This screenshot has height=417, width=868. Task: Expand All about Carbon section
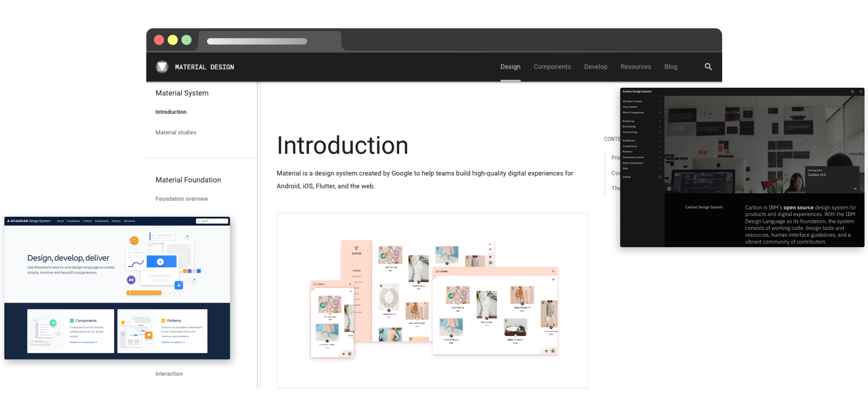coord(642,101)
